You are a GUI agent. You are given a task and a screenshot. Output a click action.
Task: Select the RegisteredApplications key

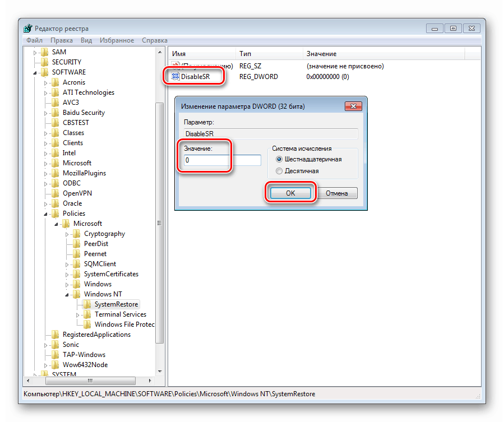coord(96,335)
